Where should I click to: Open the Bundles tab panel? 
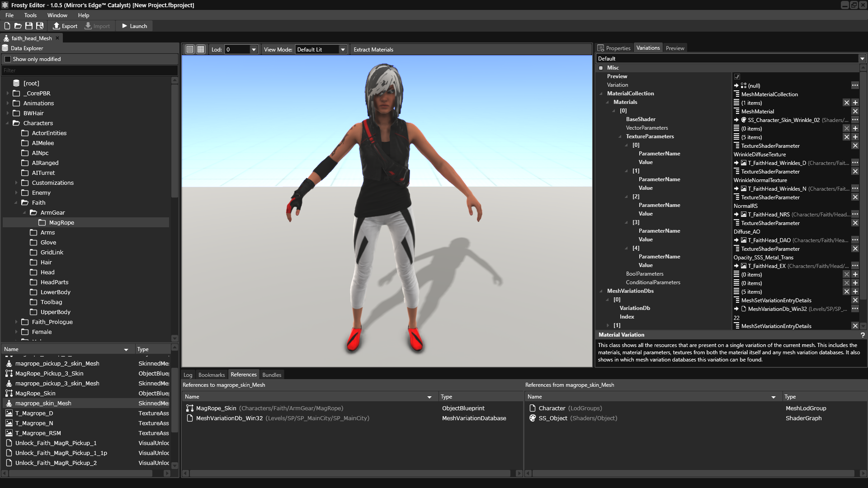[271, 375]
